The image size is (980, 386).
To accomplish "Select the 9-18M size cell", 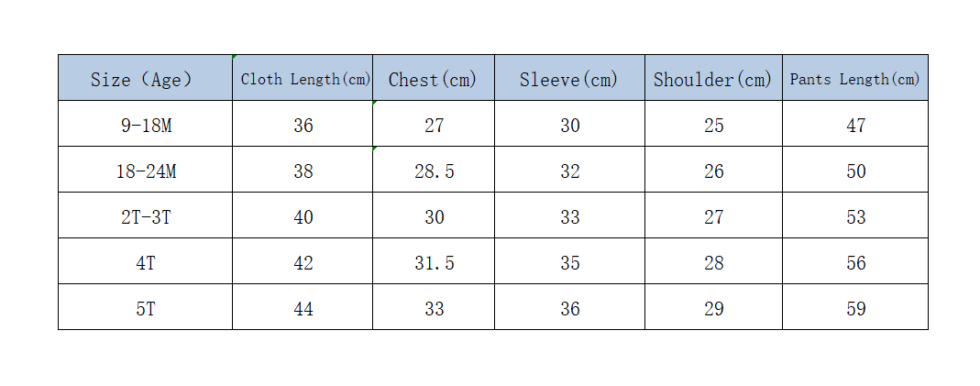I will 145,124.
